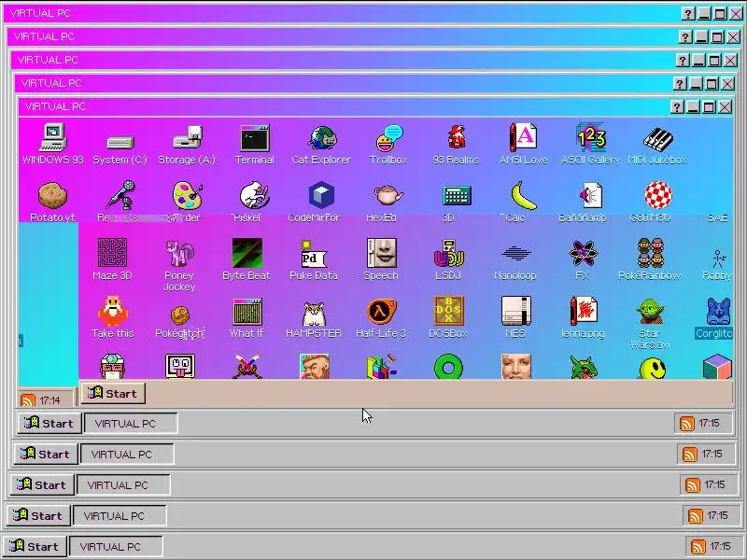Open the Potato.yt icon
This screenshot has width=747, height=560.
pos(52,196)
